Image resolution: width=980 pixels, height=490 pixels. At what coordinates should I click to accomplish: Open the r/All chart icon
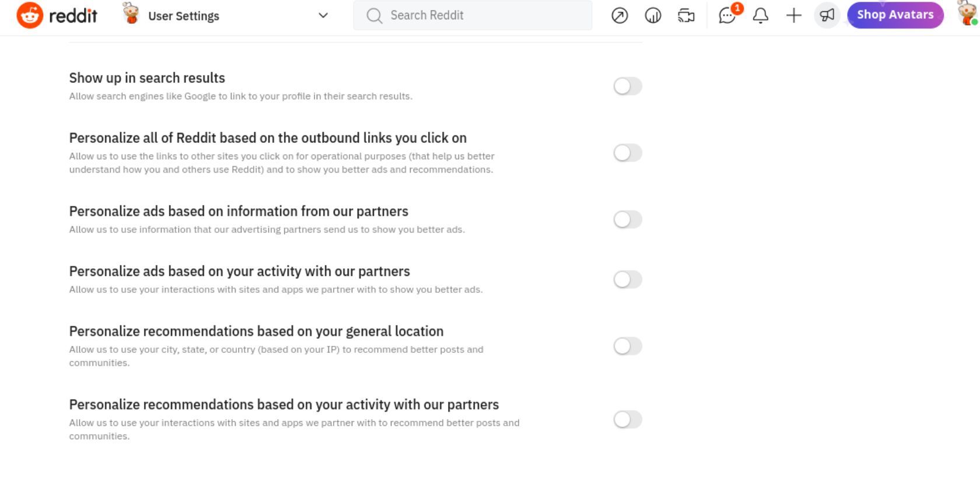(653, 16)
